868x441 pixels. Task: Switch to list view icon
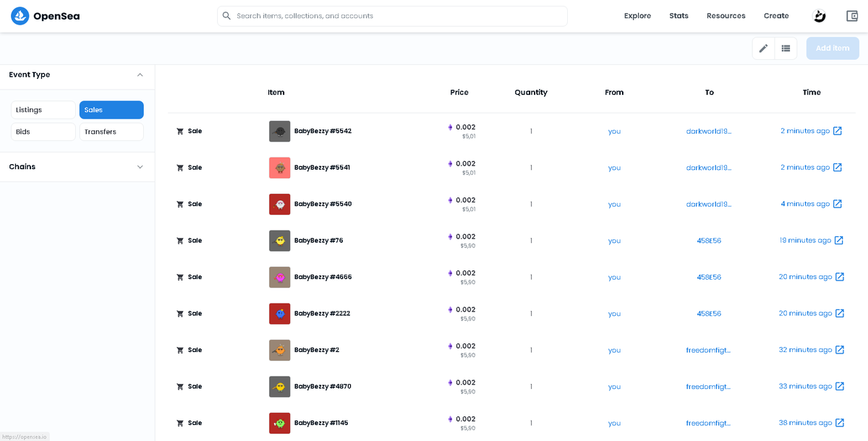coord(786,48)
